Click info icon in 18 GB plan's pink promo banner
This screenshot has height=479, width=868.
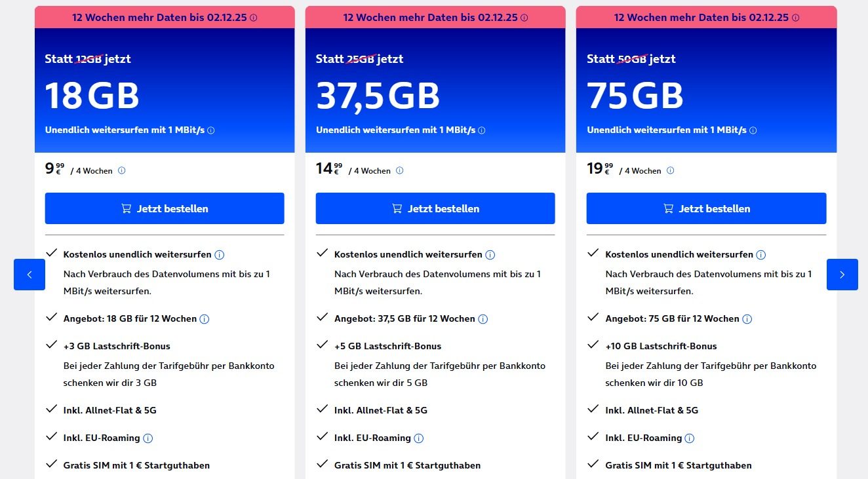pos(254,18)
